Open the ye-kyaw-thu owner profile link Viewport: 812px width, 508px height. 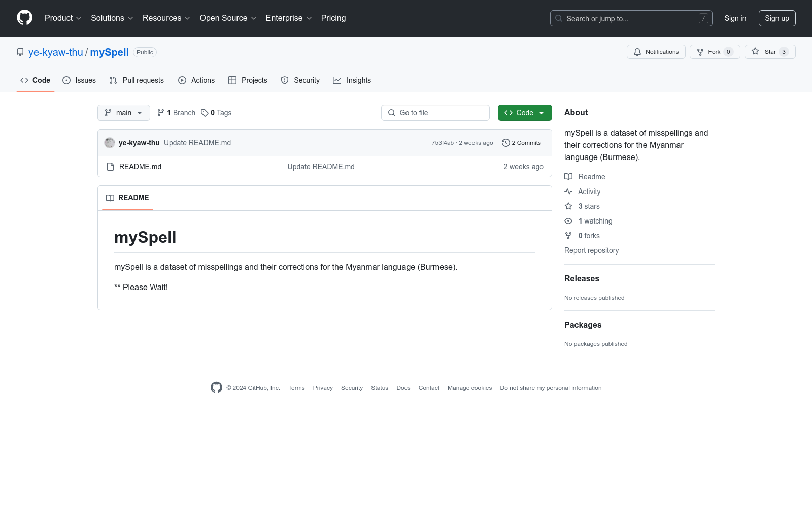55,52
